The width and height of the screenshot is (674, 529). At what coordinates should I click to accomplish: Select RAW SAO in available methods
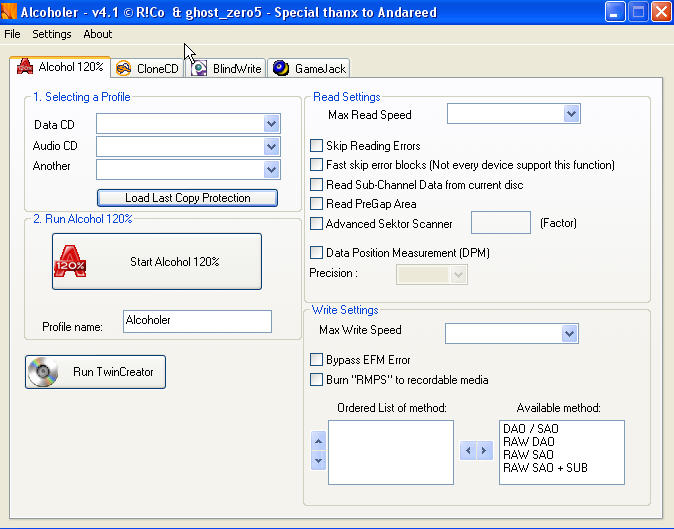pyautogui.click(x=528, y=454)
